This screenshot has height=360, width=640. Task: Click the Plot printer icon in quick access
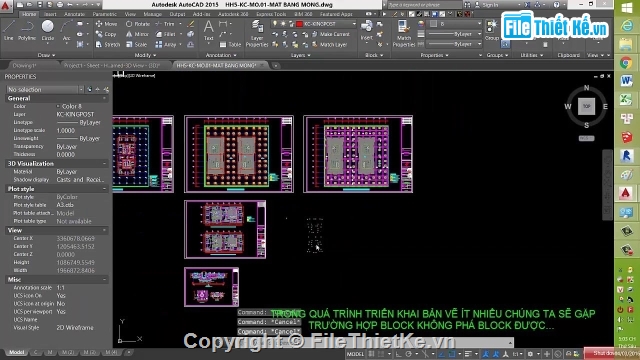(60, 5)
